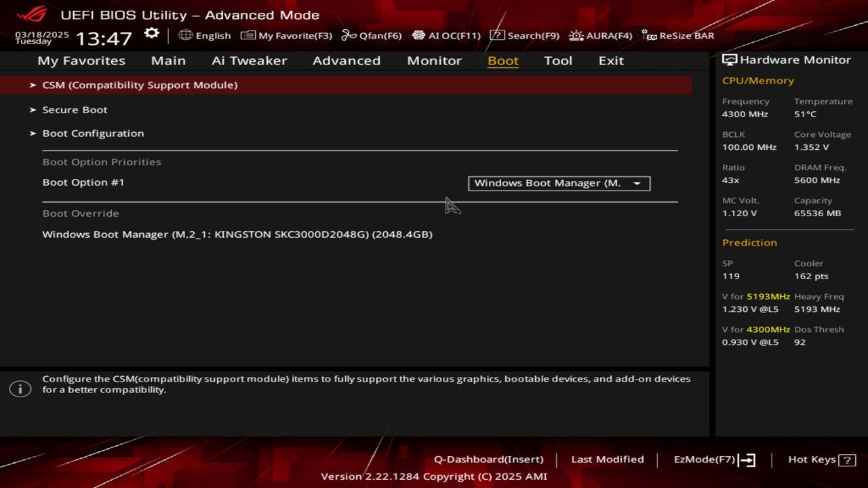Screen dimensions: 868x488
Task: Open Boot Option #1 dropdown
Action: (x=559, y=183)
